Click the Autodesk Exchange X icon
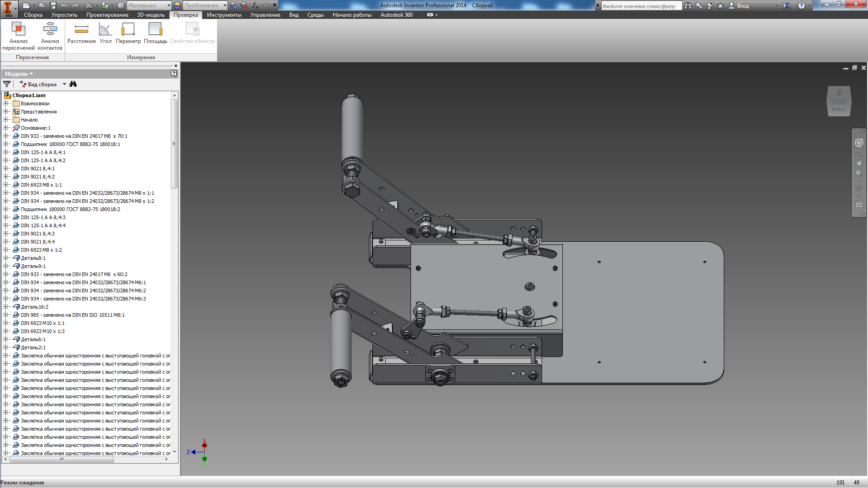The width and height of the screenshot is (868, 488). (786, 5)
